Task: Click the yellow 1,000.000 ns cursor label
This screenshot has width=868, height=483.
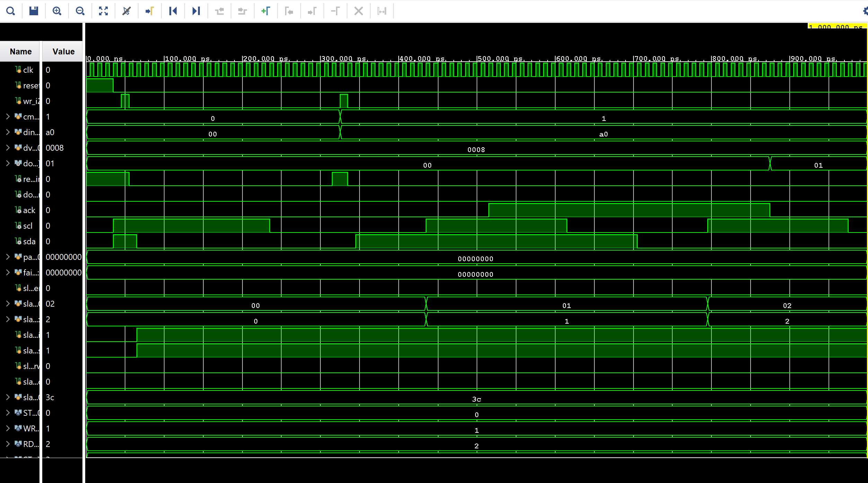Action: 837,26
